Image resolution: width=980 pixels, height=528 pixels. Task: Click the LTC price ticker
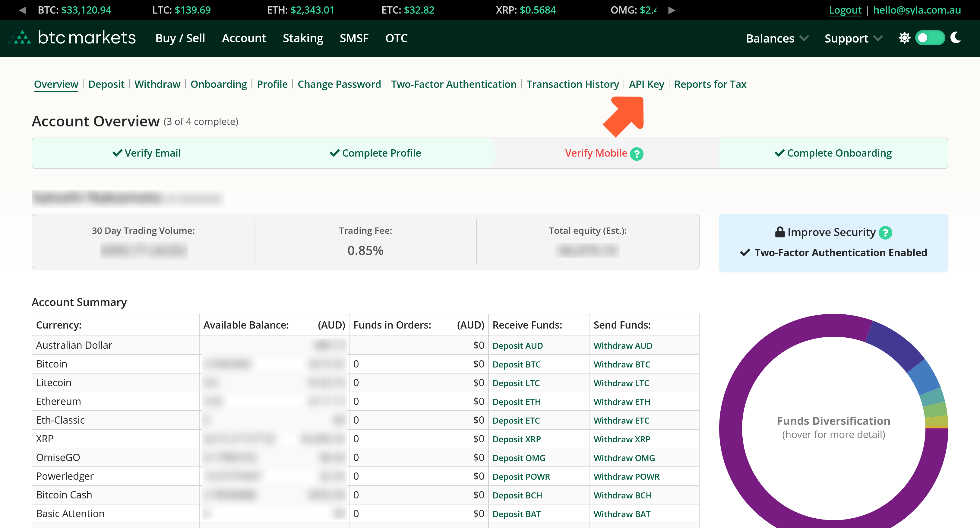[182, 10]
